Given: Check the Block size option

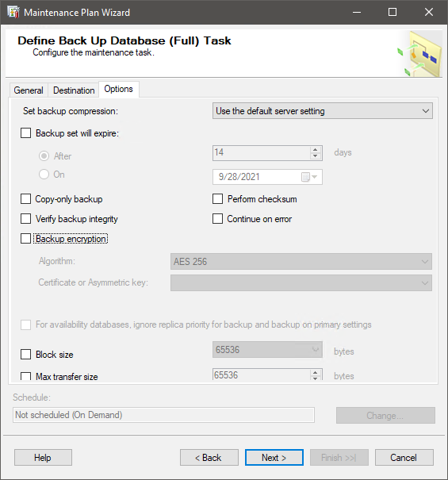Looking at the screenshot, I should point(25,354).
